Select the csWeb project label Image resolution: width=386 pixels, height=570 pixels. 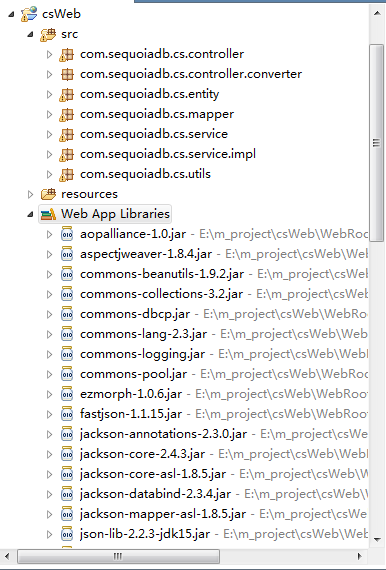click(x=61, y=14)
